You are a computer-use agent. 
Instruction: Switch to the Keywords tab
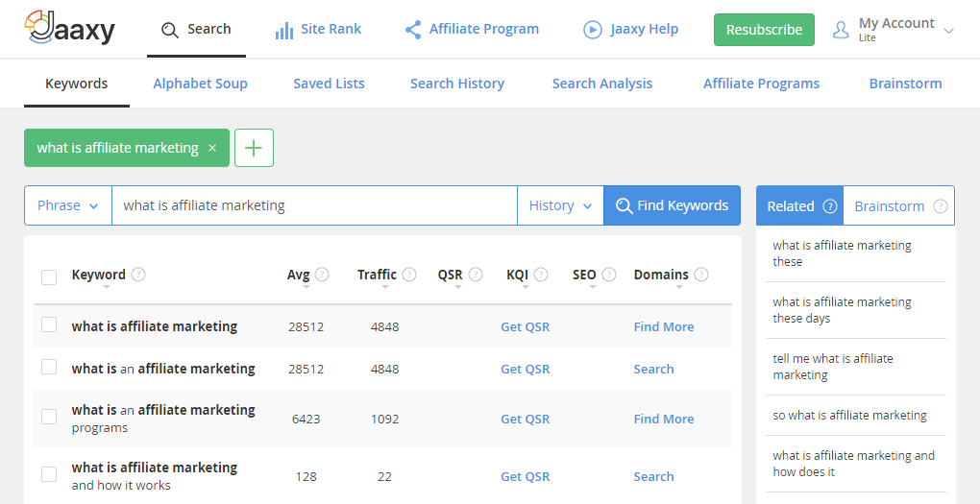pos(76,84)
